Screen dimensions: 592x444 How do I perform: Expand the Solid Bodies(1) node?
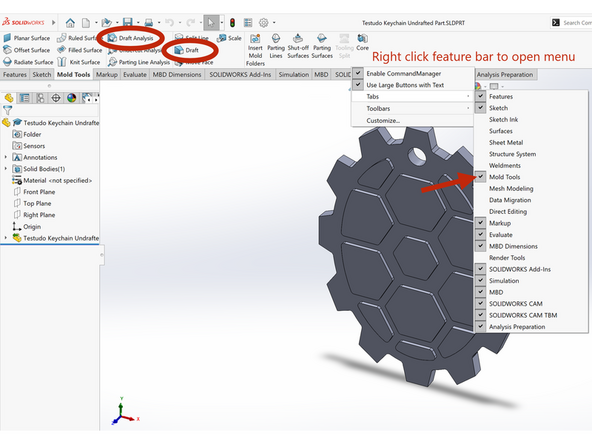click(6, 169)
